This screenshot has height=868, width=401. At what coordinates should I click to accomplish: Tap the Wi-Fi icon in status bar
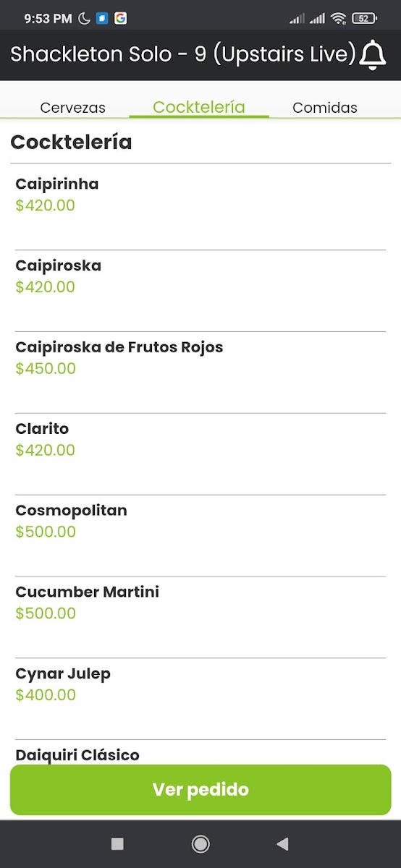tap(339, 19)
